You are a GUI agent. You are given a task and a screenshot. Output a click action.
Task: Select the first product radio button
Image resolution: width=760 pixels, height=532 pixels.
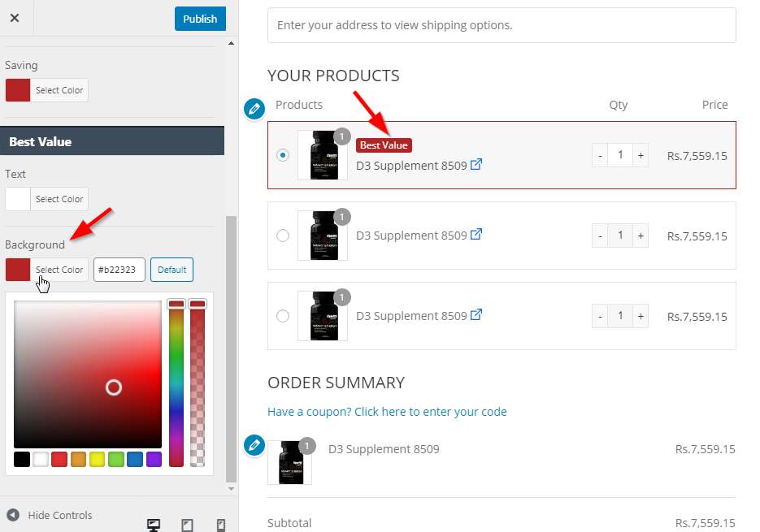click(282, 155)
